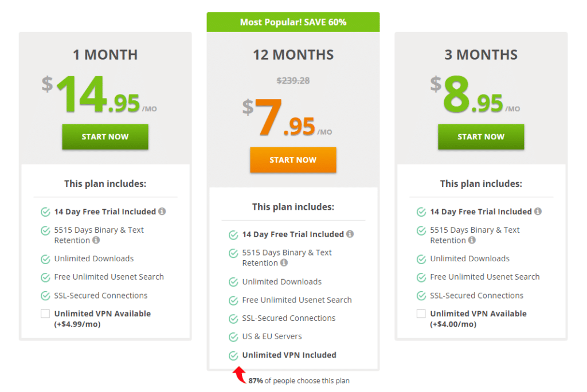Select the 1 MONTH plan header

(x=105, y=54)
